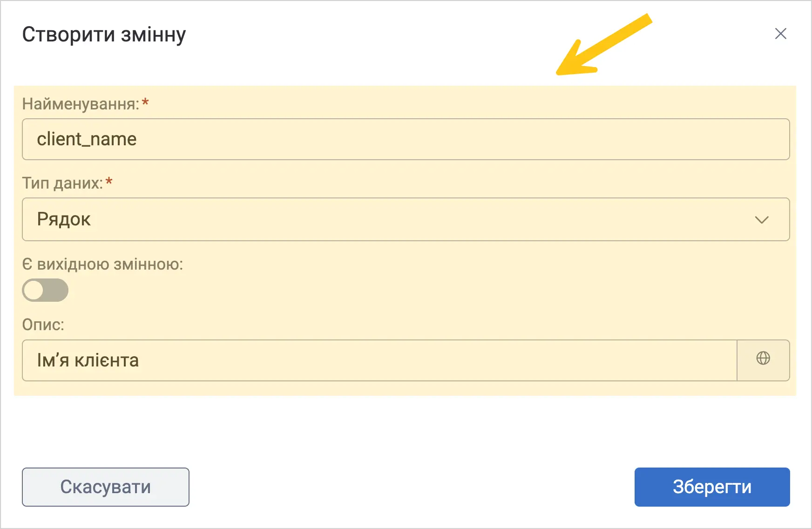Select the Рядок value in the combo box
Image resolution: width=812 pixels, height=529 pixels.
[x=64, y=219]
